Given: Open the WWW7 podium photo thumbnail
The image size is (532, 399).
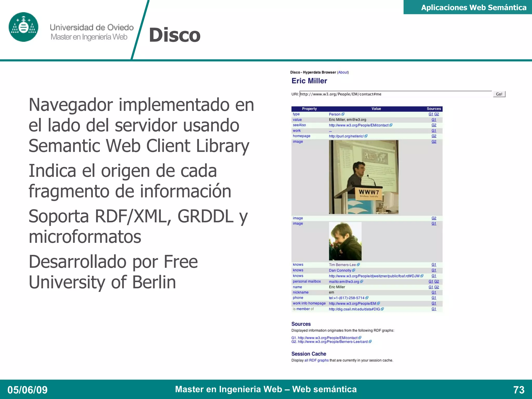Looking at the screenshot, I should tap(363, 177).
